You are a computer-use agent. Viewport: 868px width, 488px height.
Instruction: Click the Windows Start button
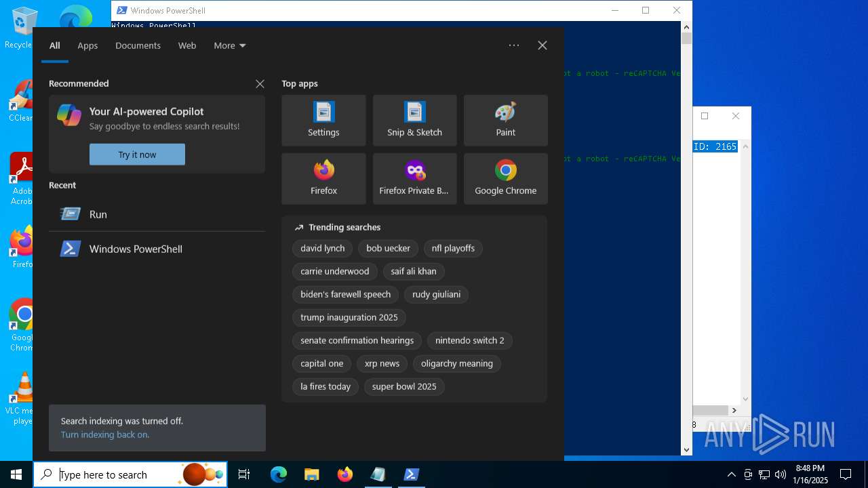pos(16,474)
